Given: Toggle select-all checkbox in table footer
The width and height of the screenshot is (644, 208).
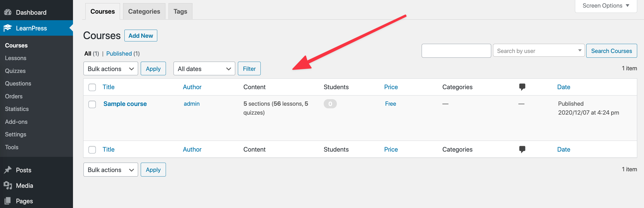Looking at the screenshot, I should 92,150.
